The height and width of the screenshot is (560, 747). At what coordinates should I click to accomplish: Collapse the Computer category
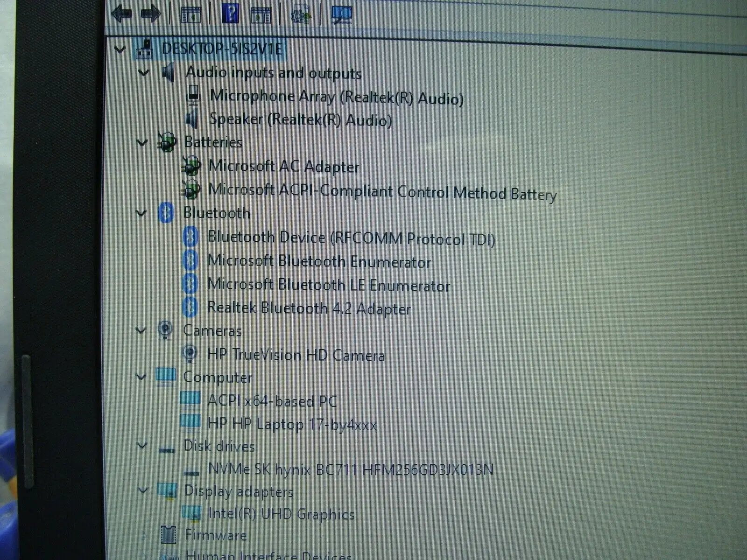coord(141,376)
